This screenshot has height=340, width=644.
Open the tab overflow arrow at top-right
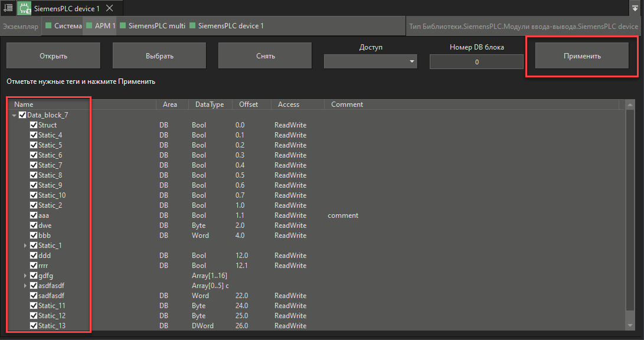(x=635, y=8)
